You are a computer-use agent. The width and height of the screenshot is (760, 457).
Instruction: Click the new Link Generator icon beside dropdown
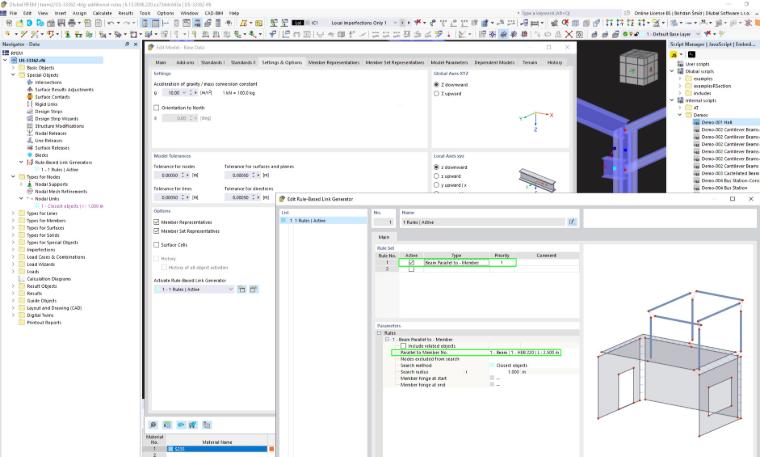[x=242, y=289]
